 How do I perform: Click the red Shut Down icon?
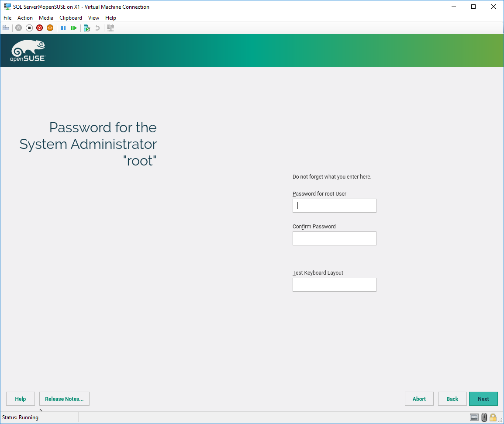click(x=40, y=28)
